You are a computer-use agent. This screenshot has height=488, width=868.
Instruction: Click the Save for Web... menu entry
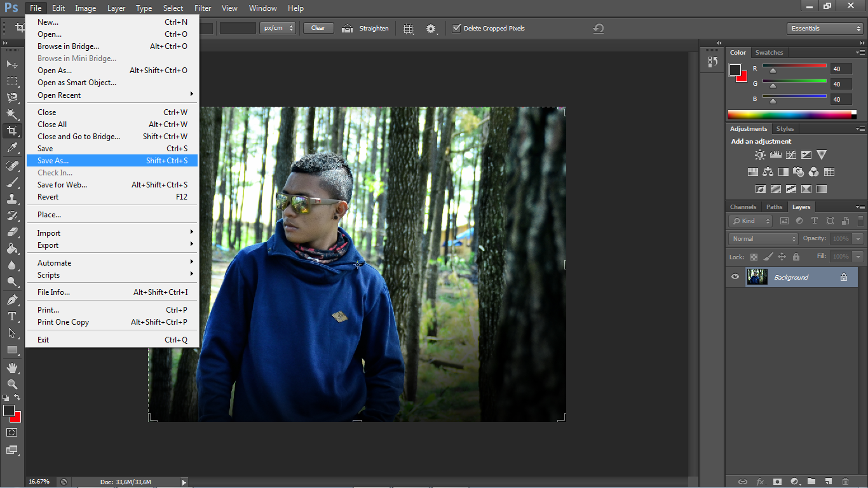[x=62, y=185]
